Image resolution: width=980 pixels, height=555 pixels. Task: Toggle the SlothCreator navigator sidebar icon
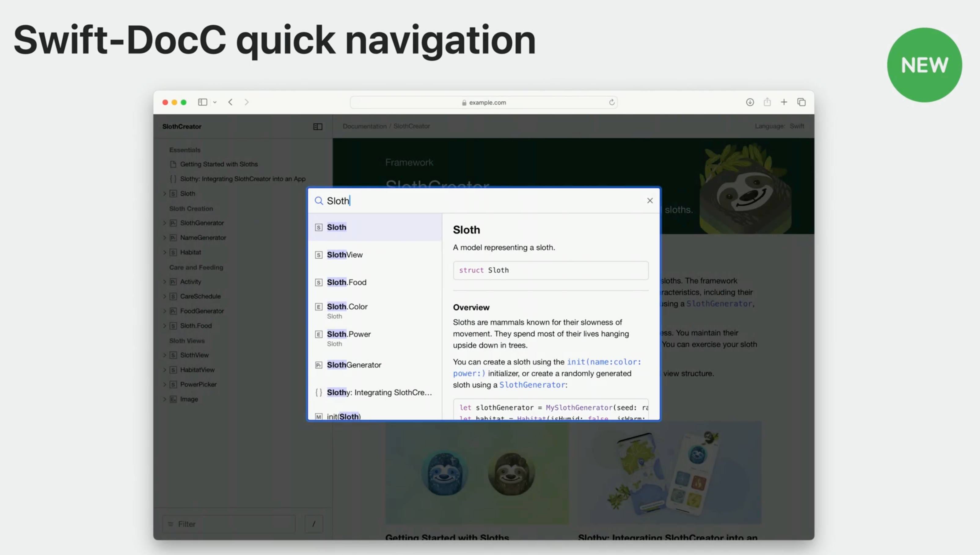317,127
